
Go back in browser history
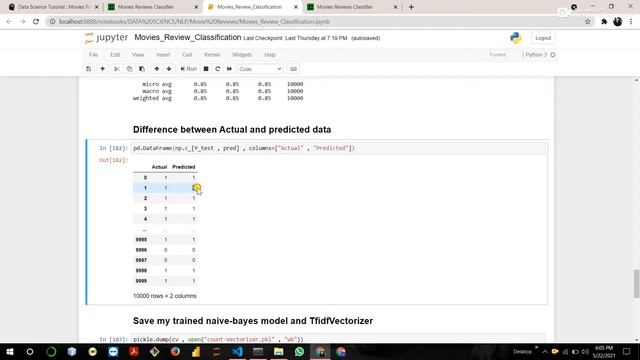coord(9,22)
